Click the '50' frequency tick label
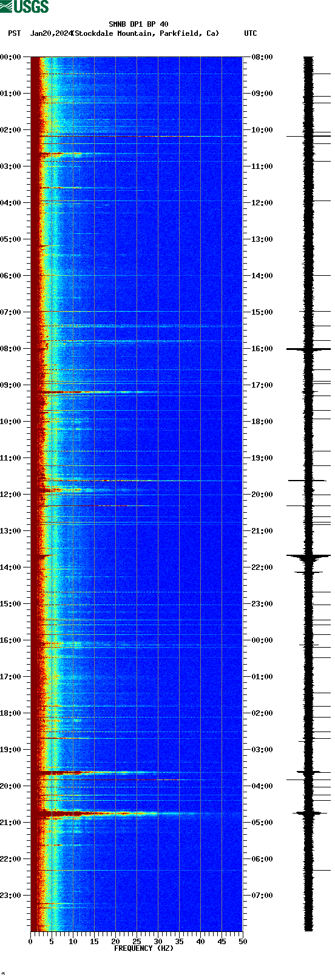The width and height of the screenshot is (335, 980). point(243,942)
